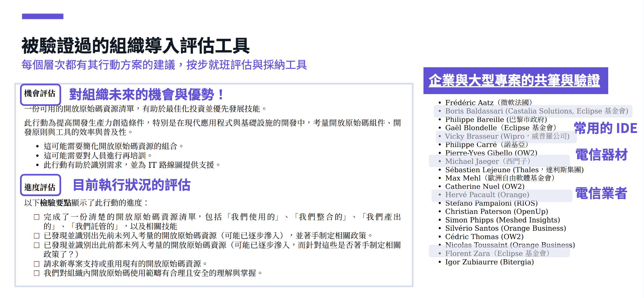The image size is (644, 298).
Task: Select the highlighted Florent Zara entry
Action: click(x=497, y=254)
